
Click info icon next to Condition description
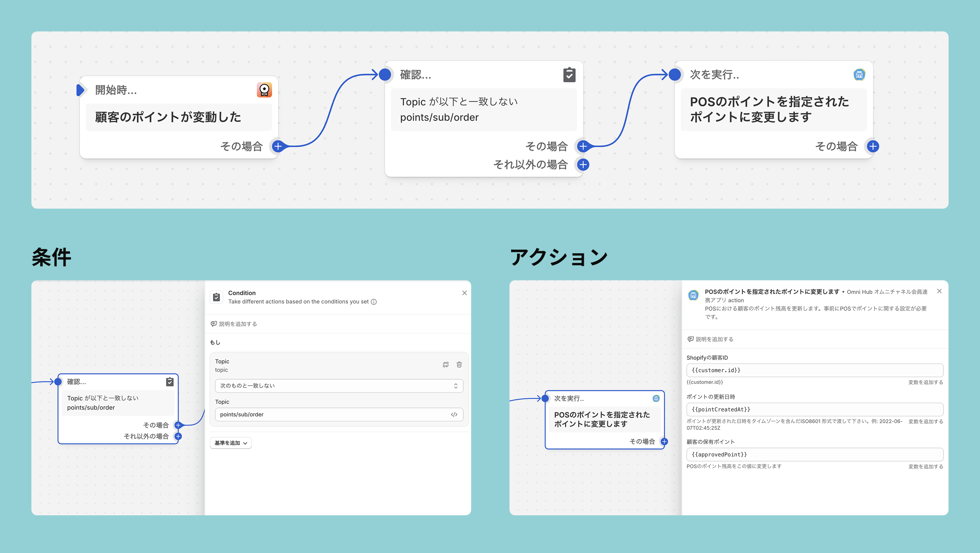point(373,302)
